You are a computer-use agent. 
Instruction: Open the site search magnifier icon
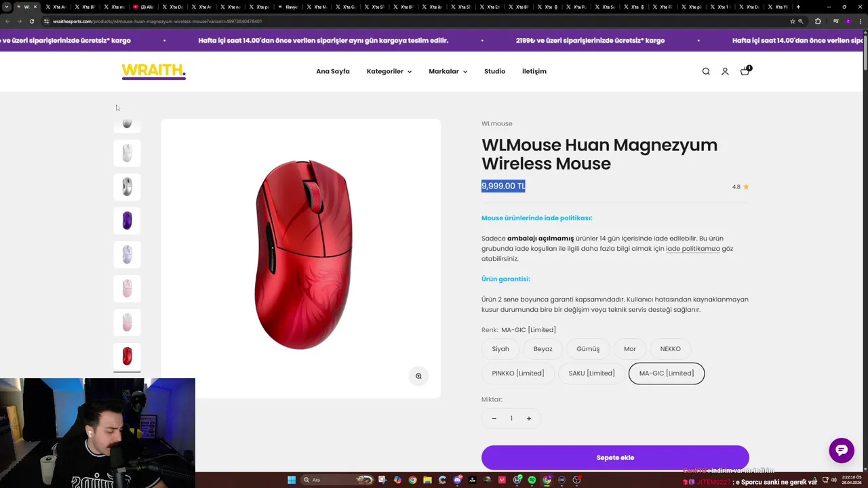[x=706, y=71]
